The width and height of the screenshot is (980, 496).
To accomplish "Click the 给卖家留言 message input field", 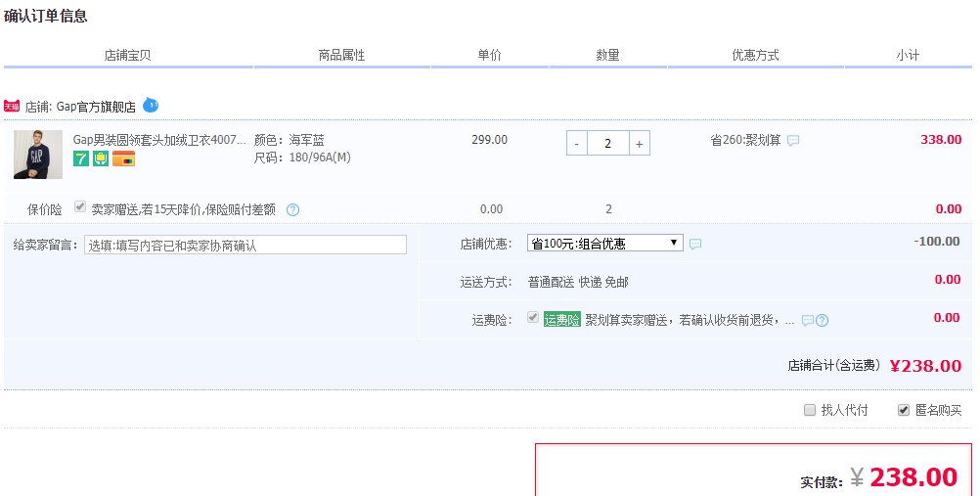I will coord(245,245).
